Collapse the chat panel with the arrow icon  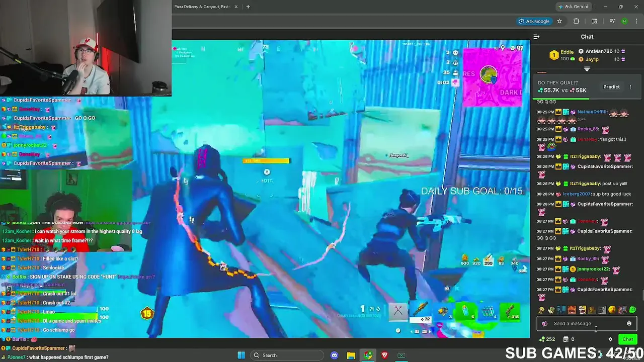pyautogui.click(x=536, y=37)
